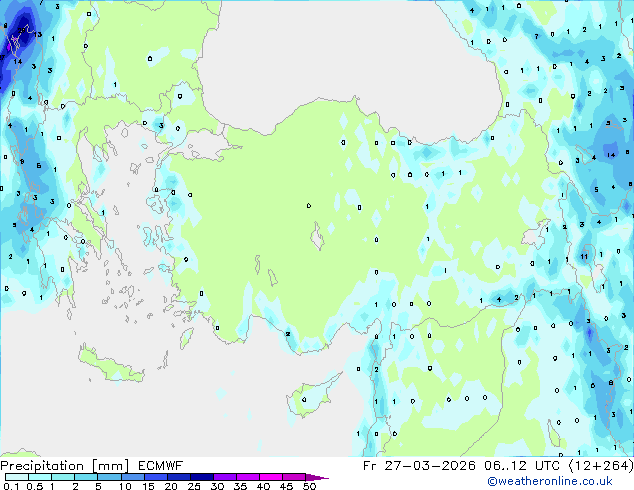This screenshot has width=634, height=490.
Task: Click the 0.1–0.5 mm lightest cyan legend swatch
Action: (17, 477)
